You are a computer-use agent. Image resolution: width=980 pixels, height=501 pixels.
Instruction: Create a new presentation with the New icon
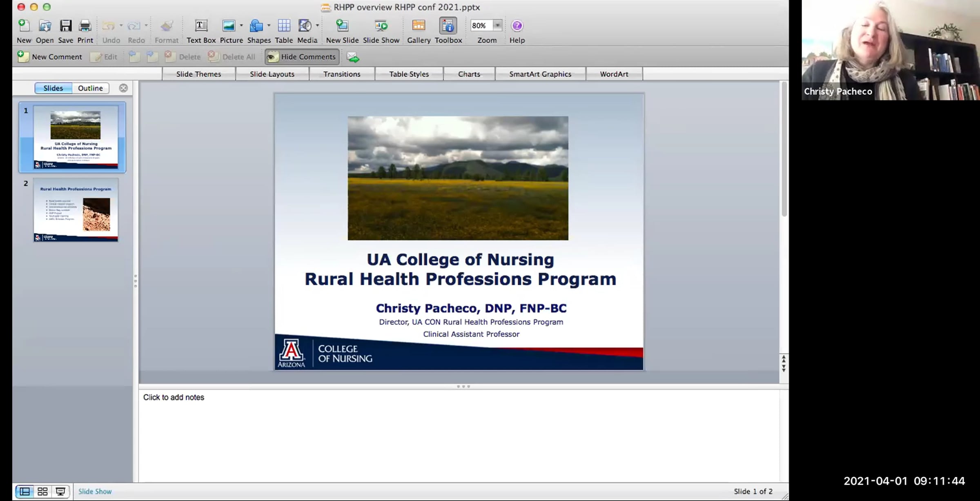[24, 26]
